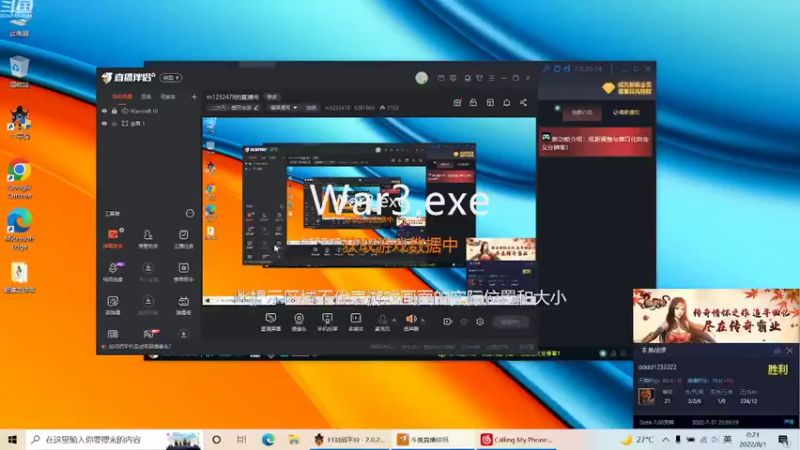Screen dimensions: 800x450
Task: Click the share icon in top toolbar
Action: point(523,103)
